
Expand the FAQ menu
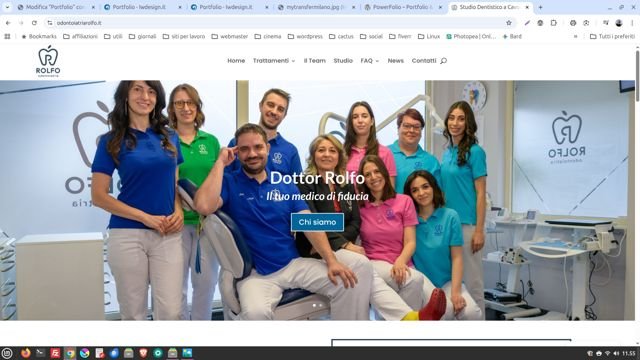(x=370, y=61)
